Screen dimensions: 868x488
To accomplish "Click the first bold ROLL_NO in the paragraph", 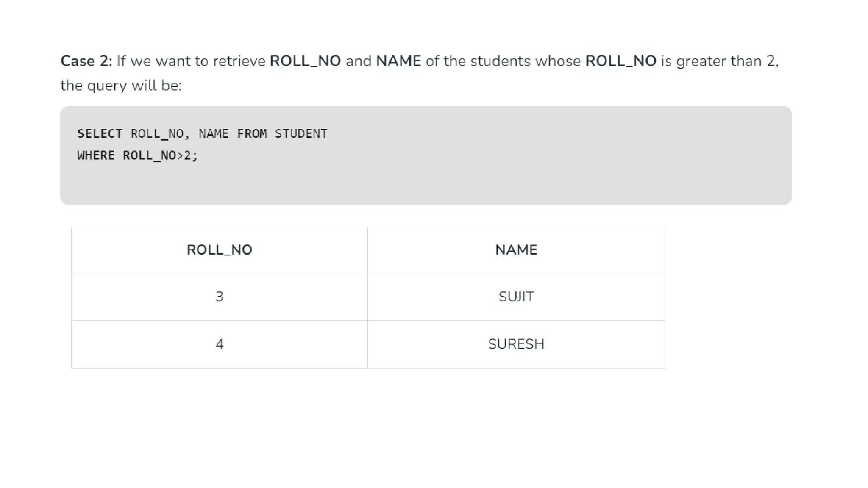I will point(305,61).
